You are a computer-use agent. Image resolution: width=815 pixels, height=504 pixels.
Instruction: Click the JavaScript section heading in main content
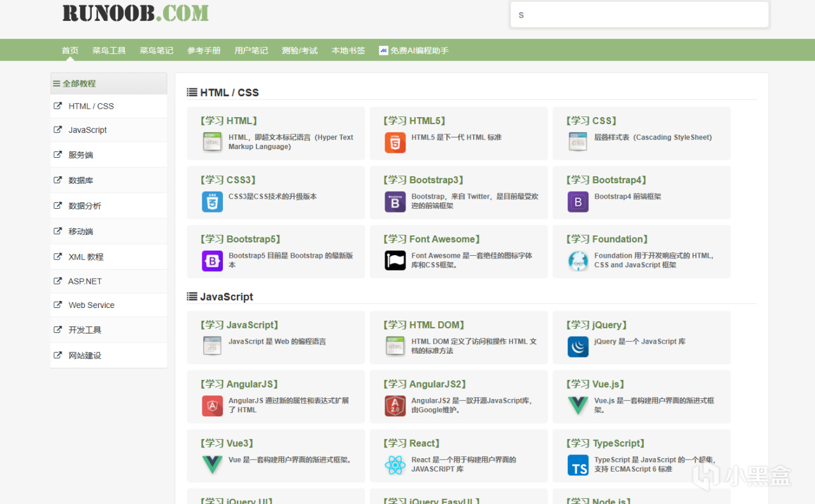(x=220, y=297)
